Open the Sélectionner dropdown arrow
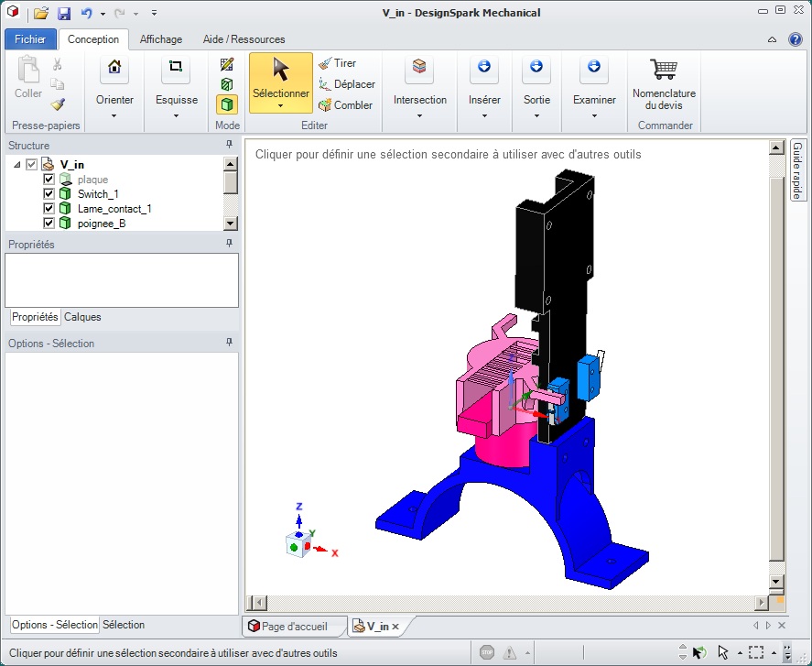This screenshot has width=812, height=666. (281, 106)
